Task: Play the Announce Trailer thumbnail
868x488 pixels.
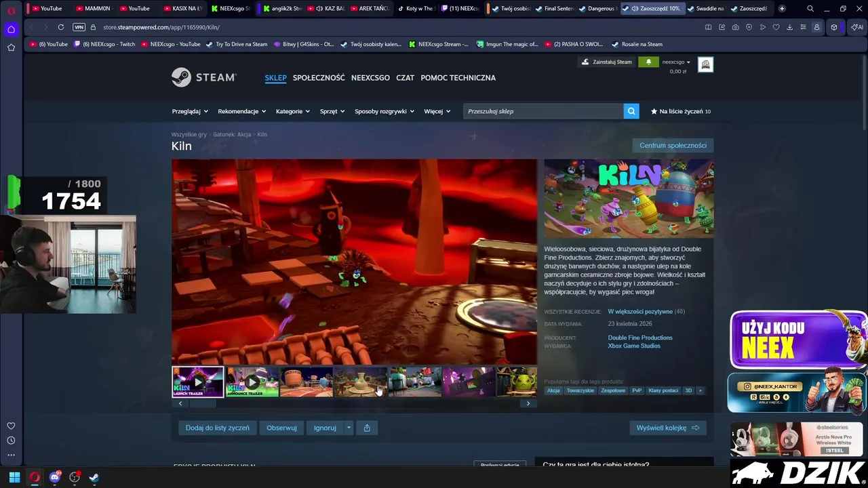Action: pos(252,382)
